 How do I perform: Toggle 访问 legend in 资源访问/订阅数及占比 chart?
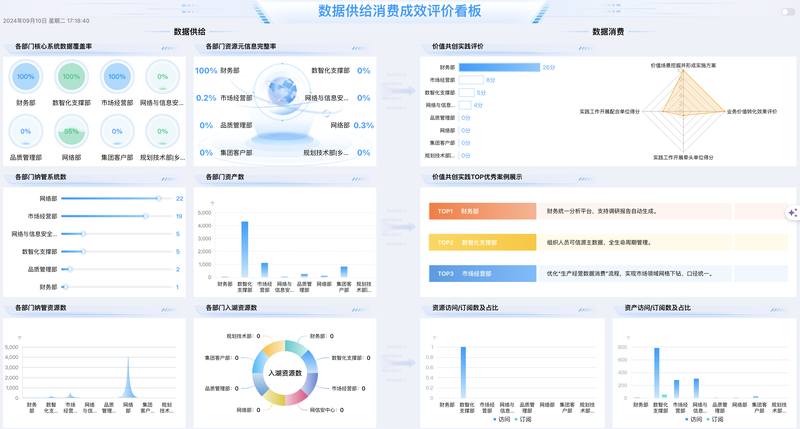tap(502, 419)
